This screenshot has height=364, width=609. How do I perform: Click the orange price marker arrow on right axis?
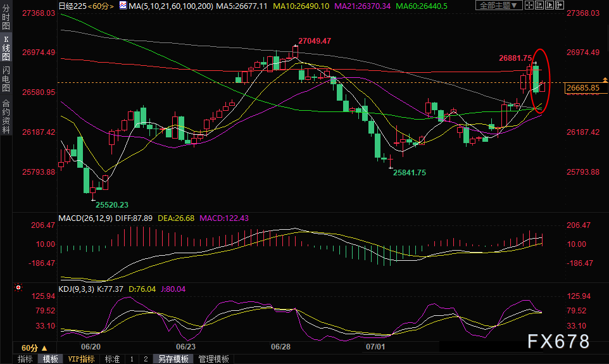click(605, 80)
